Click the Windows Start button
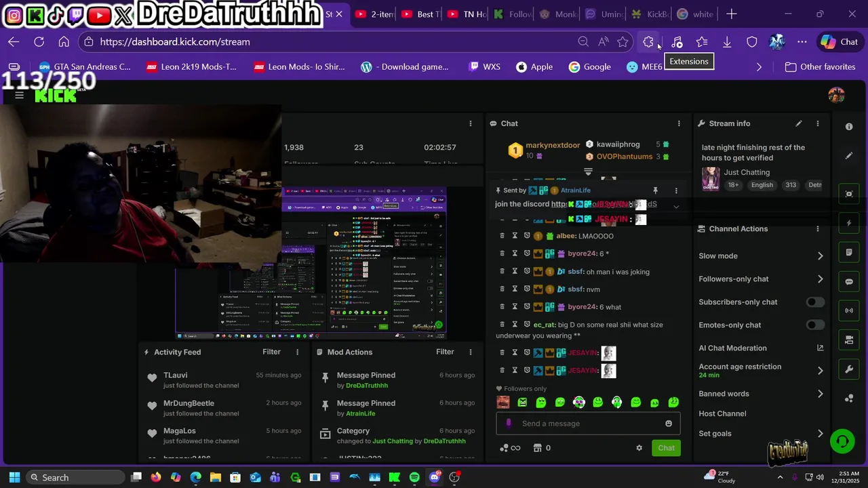 point(14,477)
